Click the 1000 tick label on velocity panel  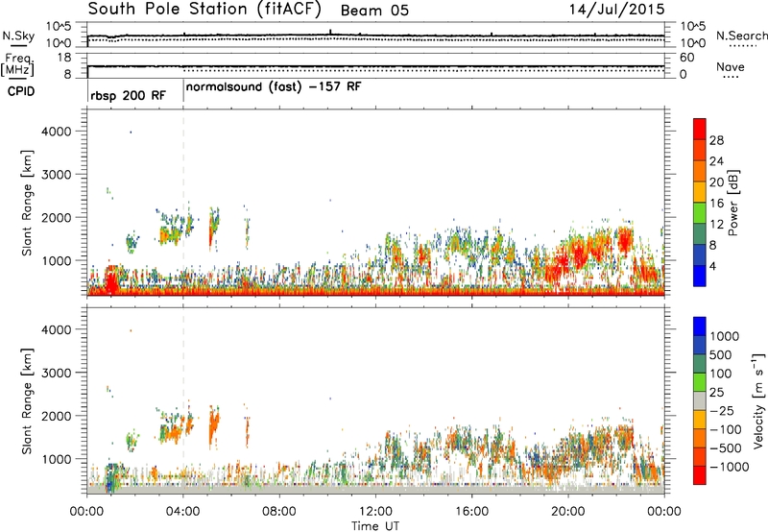[x=56, y=459]
